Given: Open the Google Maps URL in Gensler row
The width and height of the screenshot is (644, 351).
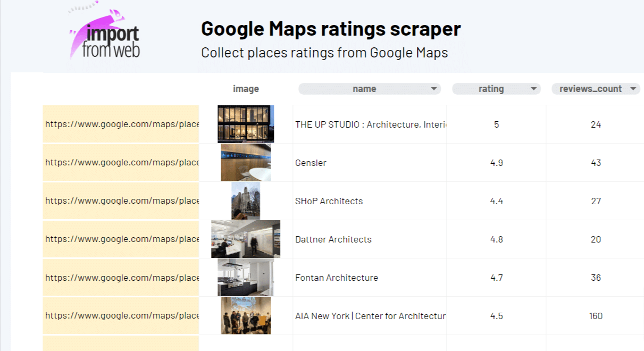Looking at the screenshot, I should pos(121,163).
